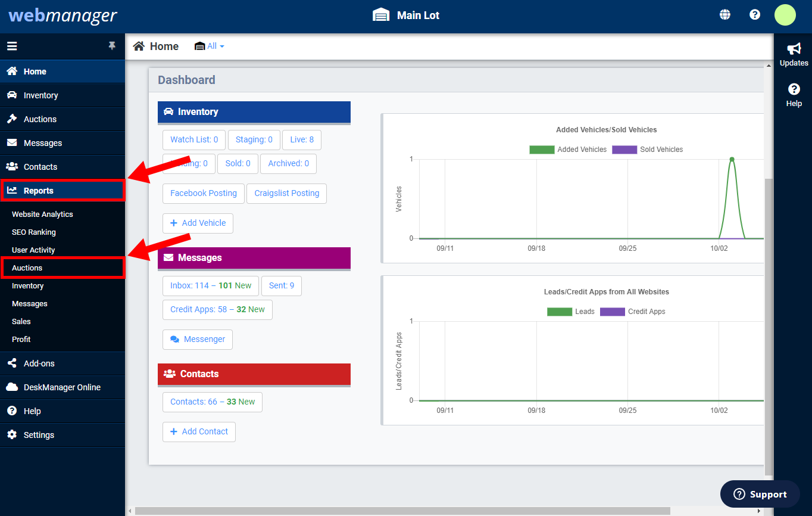Collapse the Reports menu section

[x=63, y=191]
